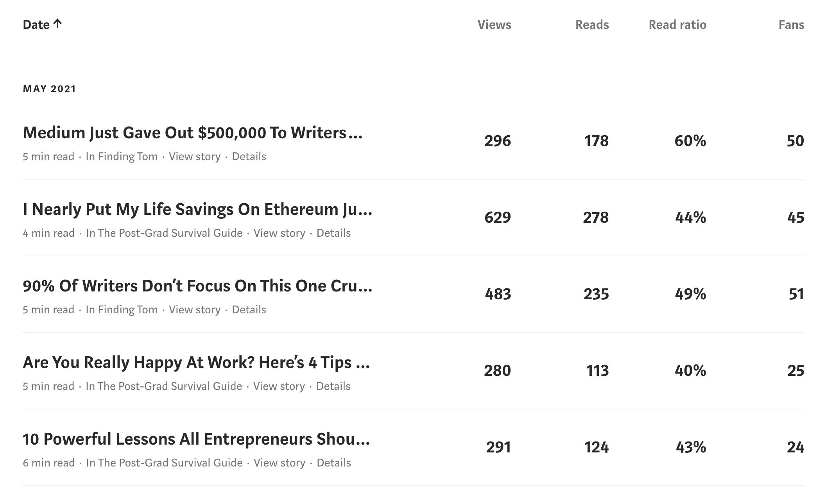Click View story for the Medium $500,000 article
Screen dimensions: 835x504
[x=195, y=156]
